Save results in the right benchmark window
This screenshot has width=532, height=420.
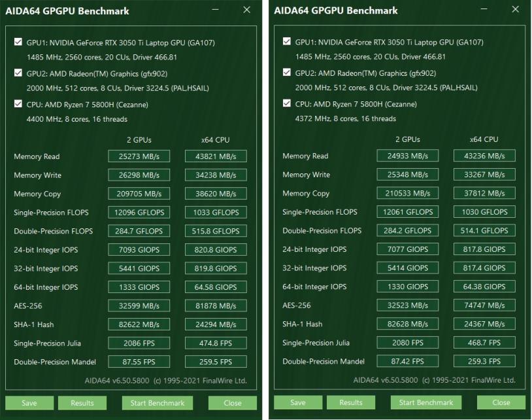(298, 402)
